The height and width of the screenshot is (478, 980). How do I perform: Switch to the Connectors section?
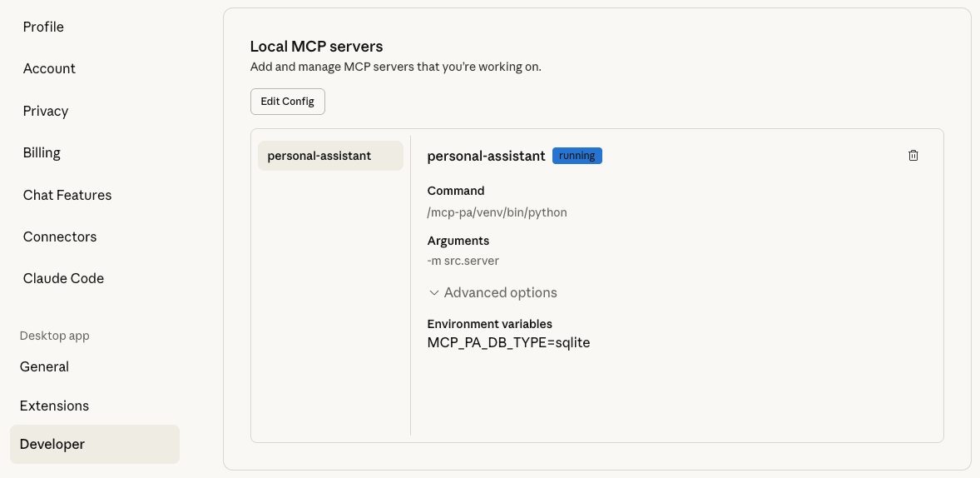pyautogui.click(x=60, y=237)
